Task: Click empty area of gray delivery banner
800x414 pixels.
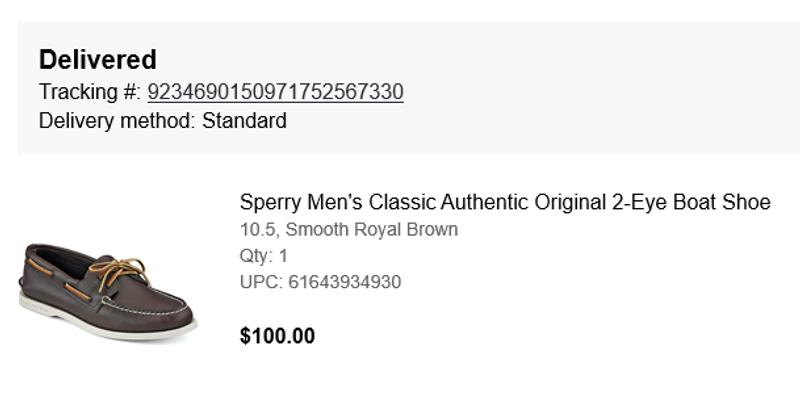Action: pyautogui.click(x=600, y=90)
